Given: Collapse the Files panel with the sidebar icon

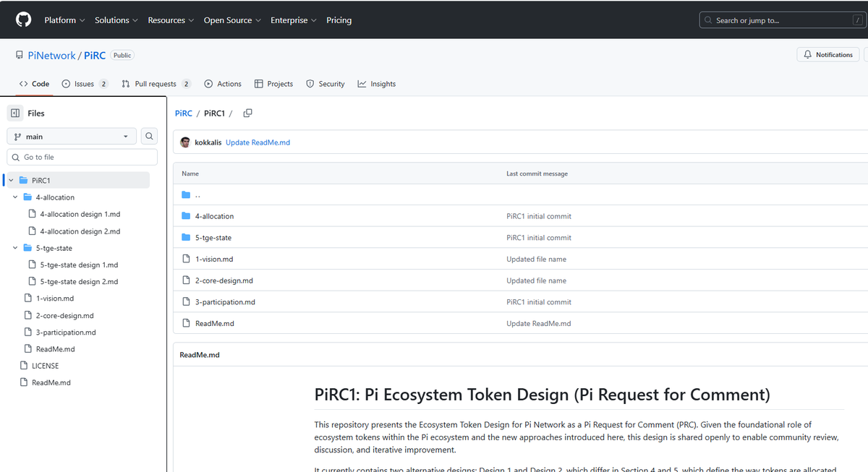Looking at the screenshot, I should pyautogui.click(x=15, y=113).
